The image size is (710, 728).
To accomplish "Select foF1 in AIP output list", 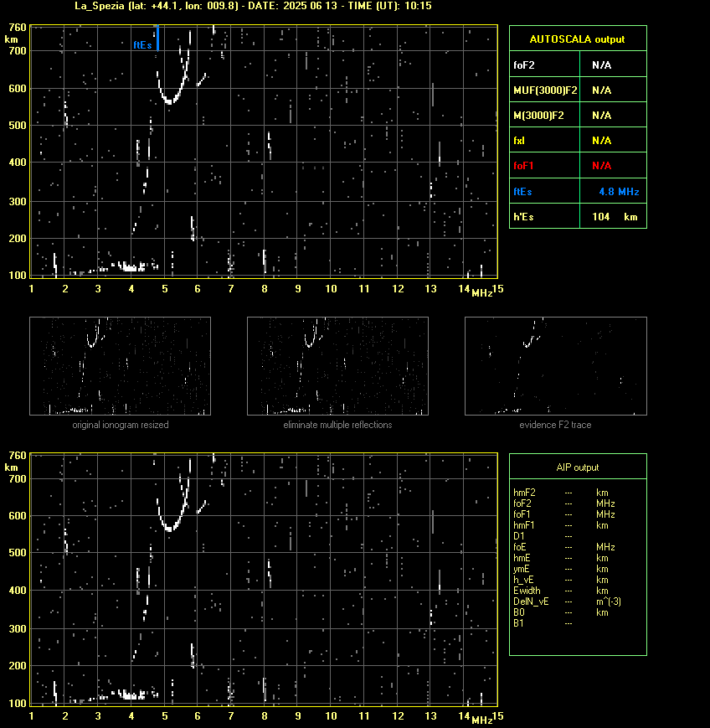I will (522, 514).
